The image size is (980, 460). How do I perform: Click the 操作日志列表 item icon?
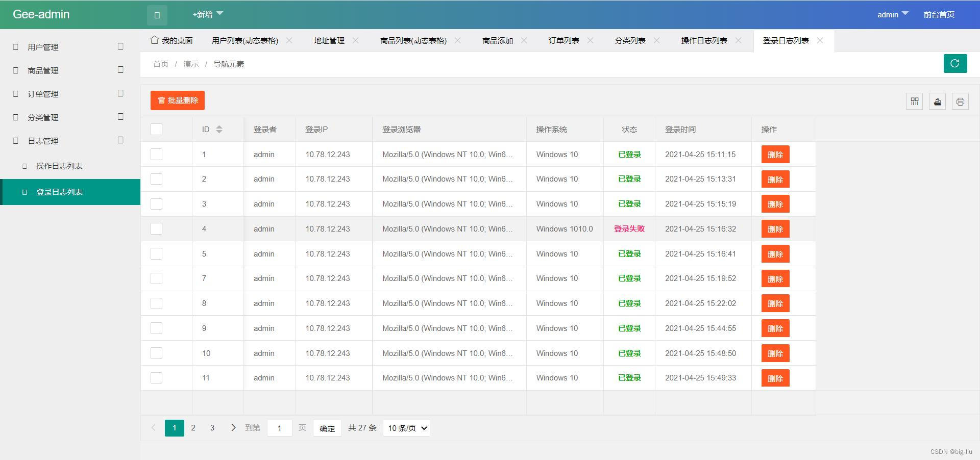[x=24, y=166]
